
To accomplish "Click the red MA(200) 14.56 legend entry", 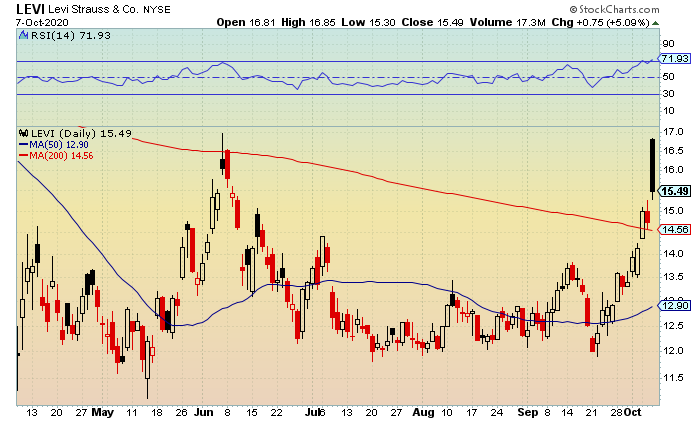I will 56,156.
